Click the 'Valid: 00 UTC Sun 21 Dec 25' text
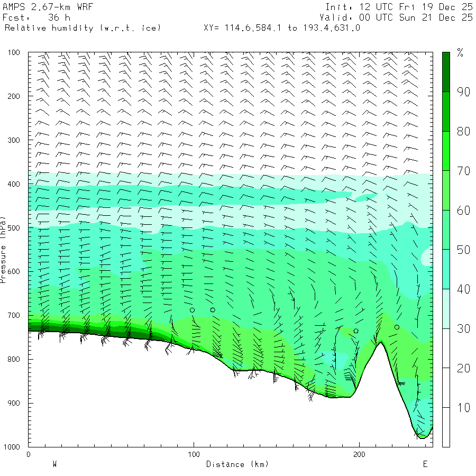476x476 pixels. pos(396,17)
